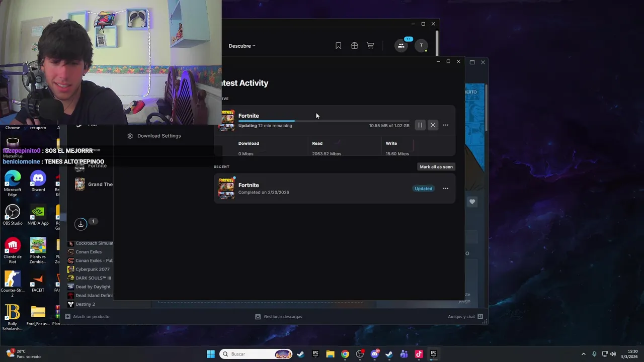644x362 pixels.
Task: Open the T profile avatar menu
Action: (421, 45)
